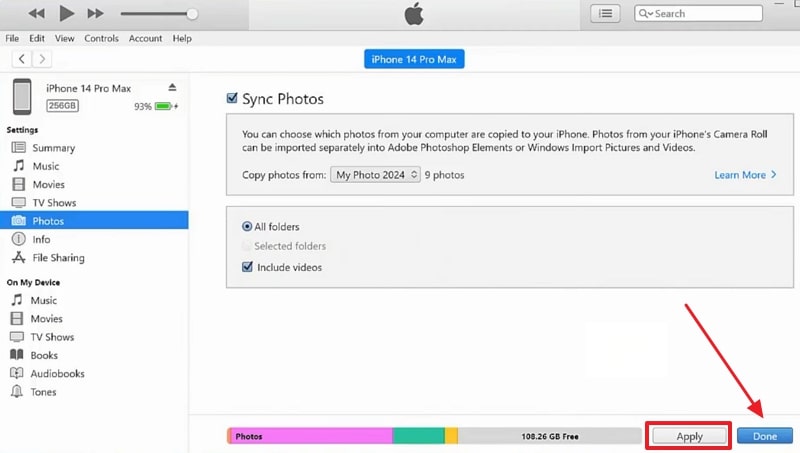Image resolution: width=800 pixels, height=453 pixels.
Task: Click the iPhone 14 Pro Max button
Action: pyautogui.click(x=414, y=59)
